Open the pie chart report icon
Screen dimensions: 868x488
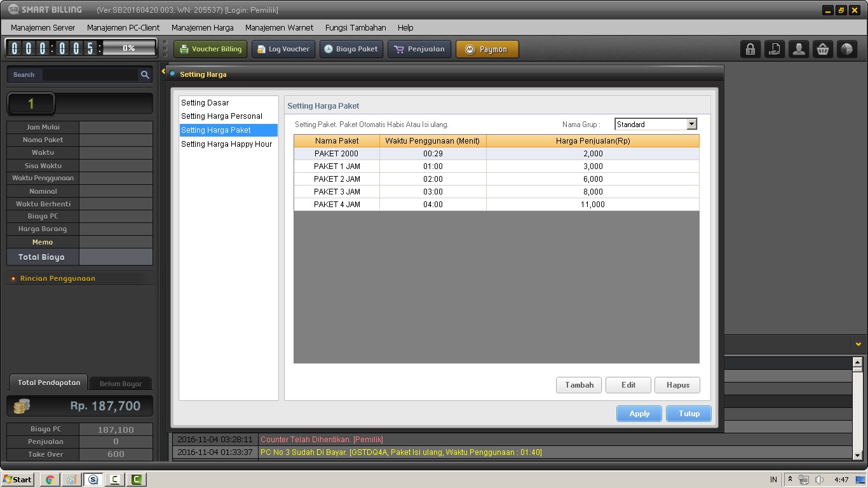tap(847, 49)
